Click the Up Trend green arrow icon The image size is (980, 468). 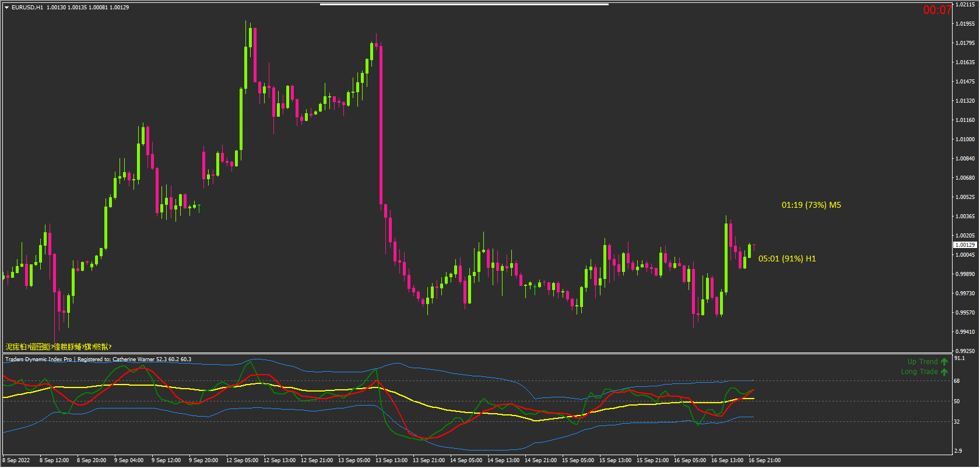pyautogui.click(x=944, y=362)
